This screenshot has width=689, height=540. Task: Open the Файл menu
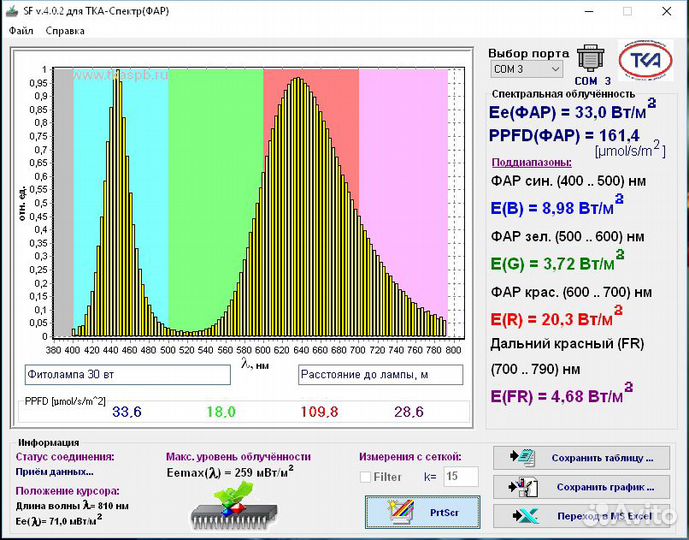21,31
